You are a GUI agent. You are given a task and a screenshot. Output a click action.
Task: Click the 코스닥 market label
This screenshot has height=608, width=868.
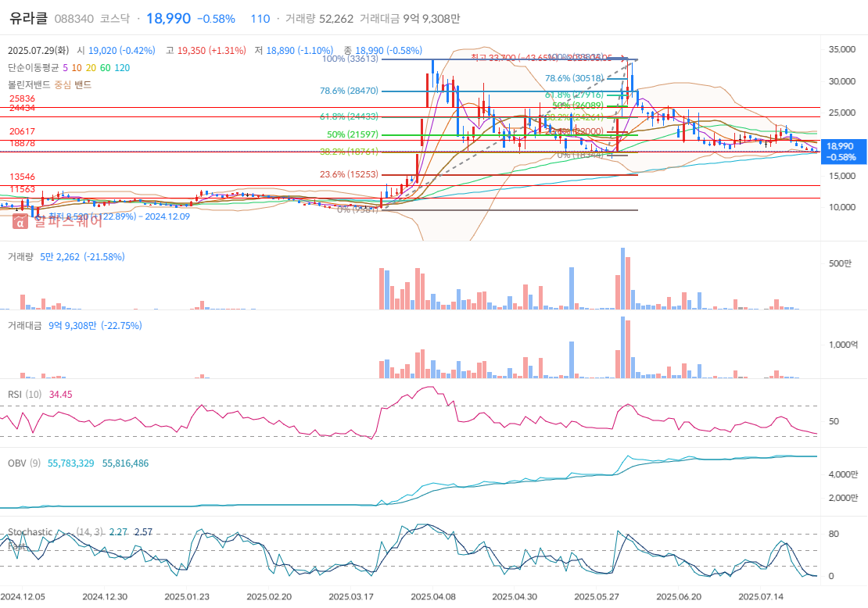coord(115,19)
